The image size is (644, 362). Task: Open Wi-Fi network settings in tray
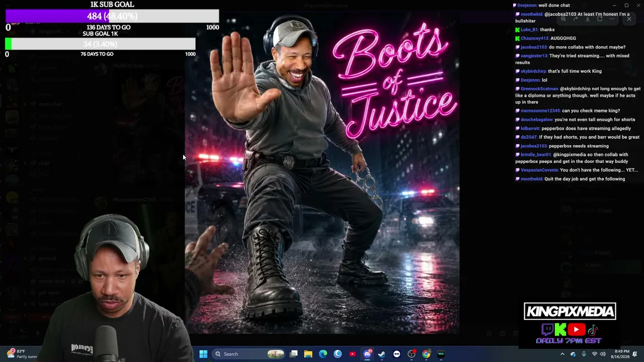point(595,354)
